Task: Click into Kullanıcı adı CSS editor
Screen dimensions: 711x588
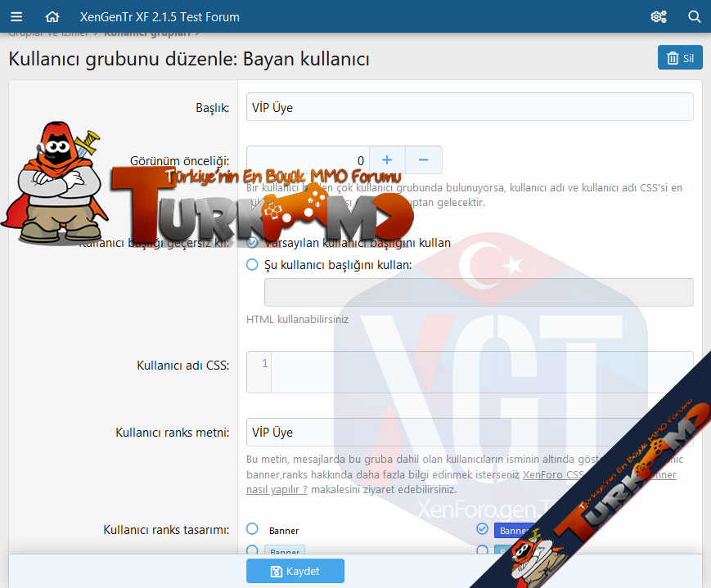Action: (470, 372)
